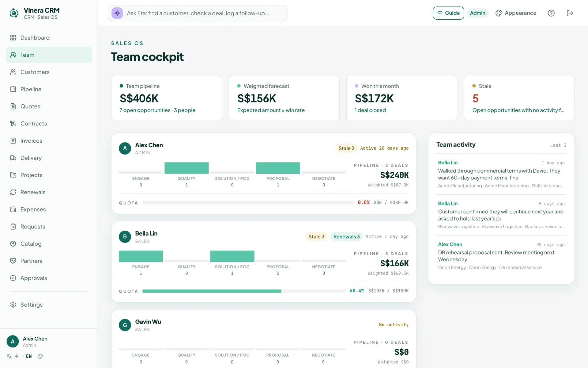
Task: Click the Projects folder icon
Action: (x=13, y=175)
